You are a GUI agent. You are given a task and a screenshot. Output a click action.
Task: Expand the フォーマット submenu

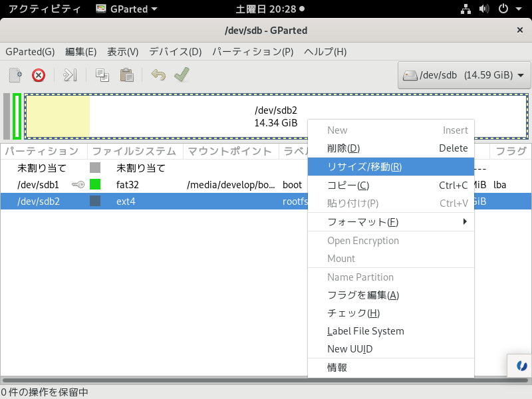[391, 222]
